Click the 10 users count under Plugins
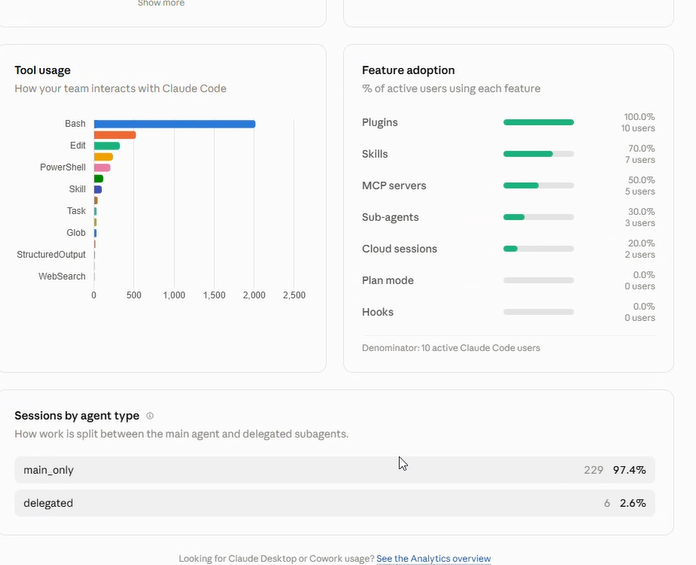Image resolution: width=696 pixels, height=565 pixels. [x=638, y=128]
